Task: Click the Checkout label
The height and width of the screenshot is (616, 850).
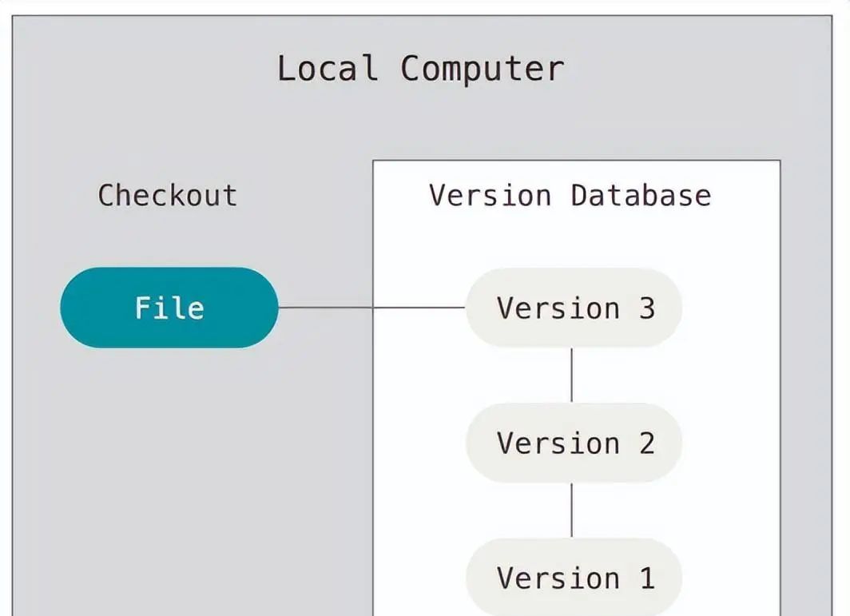Action: coord(168,196)
